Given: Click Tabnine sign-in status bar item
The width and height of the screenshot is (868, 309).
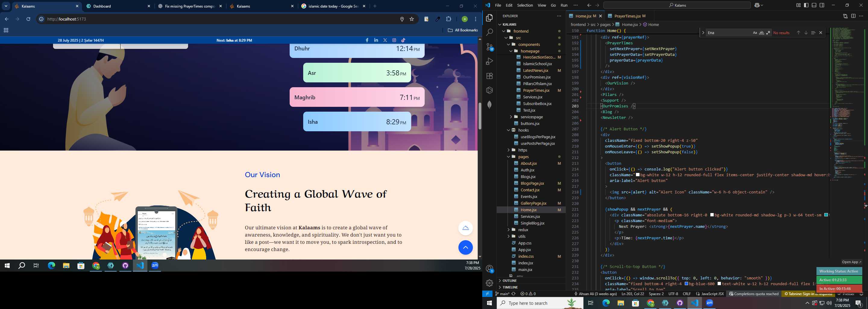Looking at the screenshot, I should (808, 294).
